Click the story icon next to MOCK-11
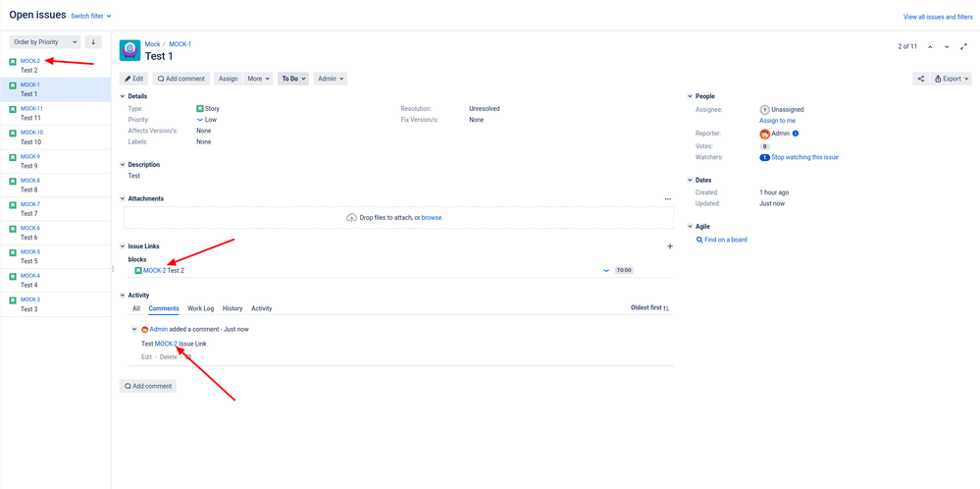Image resolution: width=980 pixels, height=489 pixels. (x=13, y=109)
